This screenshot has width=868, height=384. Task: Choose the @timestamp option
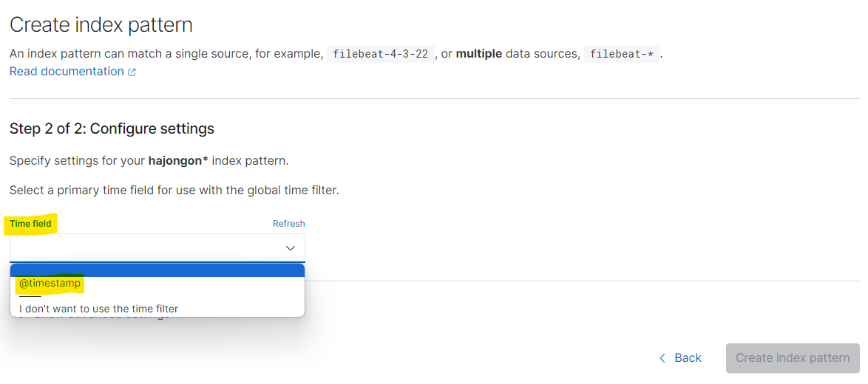50,284
